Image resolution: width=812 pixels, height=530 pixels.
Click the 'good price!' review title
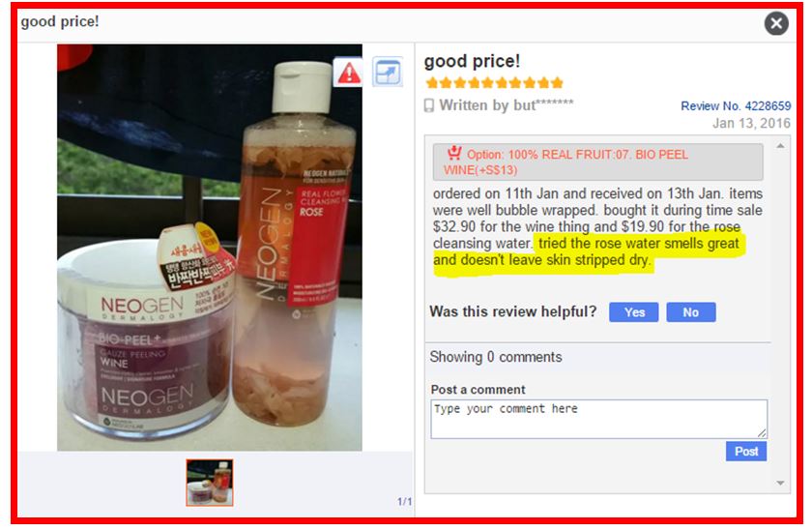coord(472,61)
